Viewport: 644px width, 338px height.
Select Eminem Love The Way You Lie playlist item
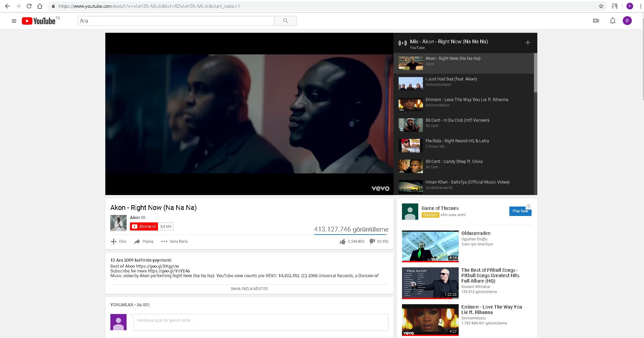click(x=464, y=104)
